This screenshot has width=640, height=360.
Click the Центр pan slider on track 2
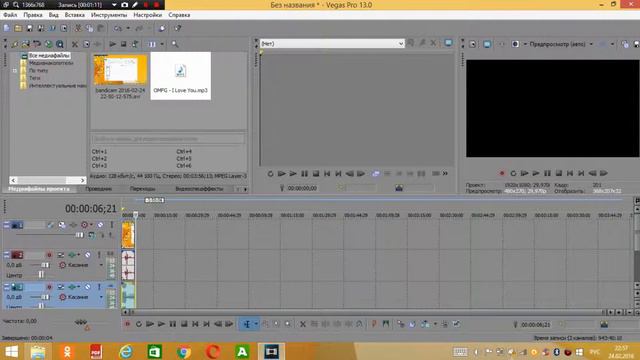[41, 275]
